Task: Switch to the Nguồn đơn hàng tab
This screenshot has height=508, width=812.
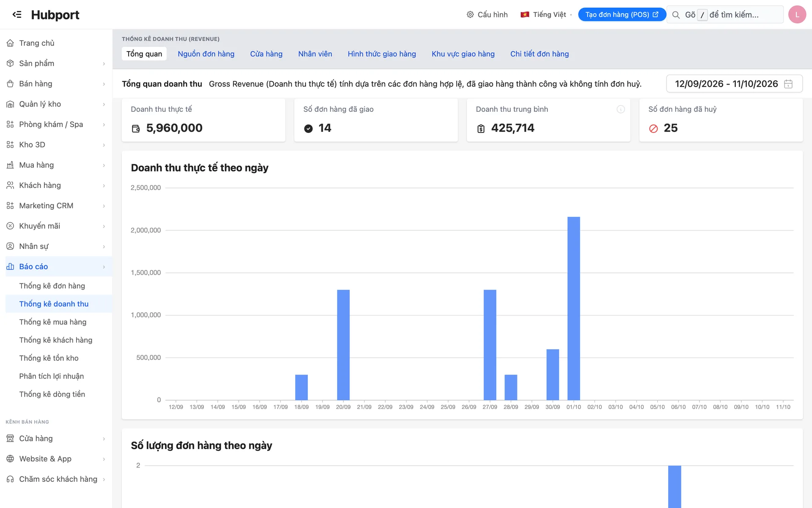Action: click(206, 54)
